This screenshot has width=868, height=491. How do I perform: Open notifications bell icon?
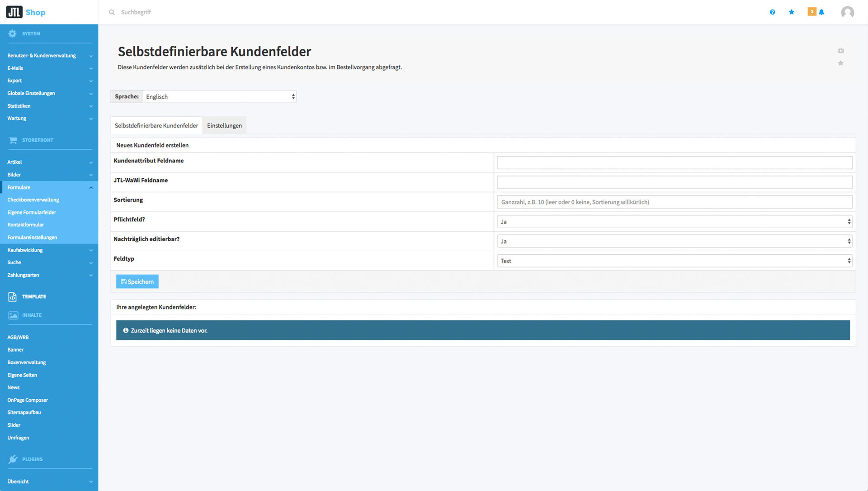tap(821, 12)
